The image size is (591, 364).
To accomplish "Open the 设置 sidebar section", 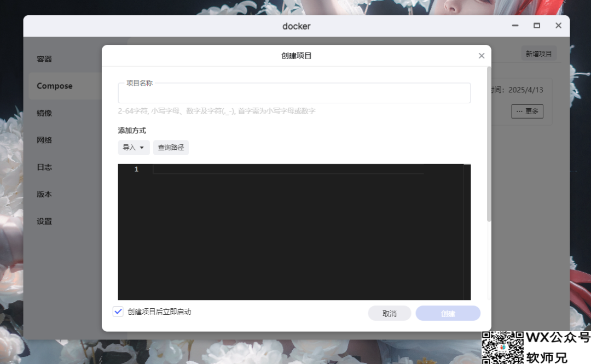I will 44,222.
